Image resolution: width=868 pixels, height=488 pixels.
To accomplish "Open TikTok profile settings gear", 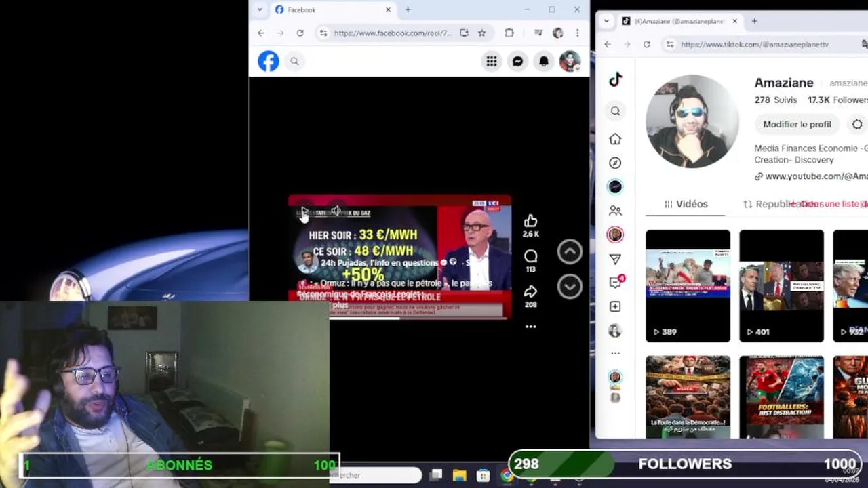I will (857, 125).
